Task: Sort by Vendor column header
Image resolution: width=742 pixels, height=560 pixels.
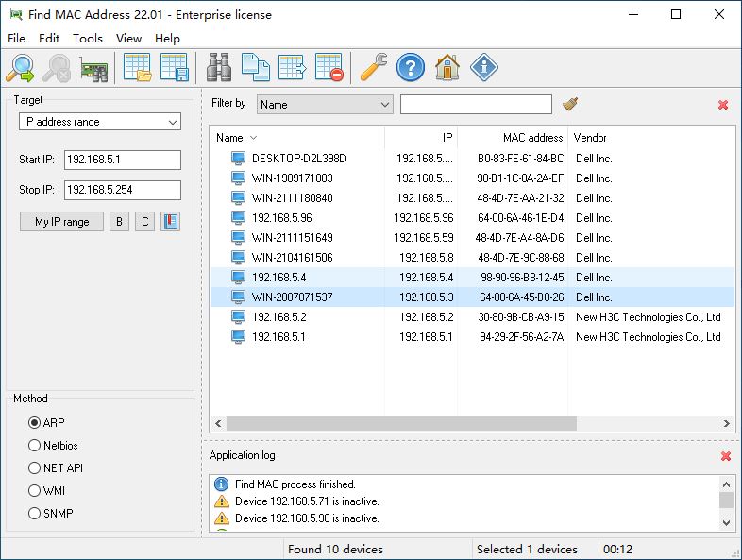Action: click(x=650, y=138)
